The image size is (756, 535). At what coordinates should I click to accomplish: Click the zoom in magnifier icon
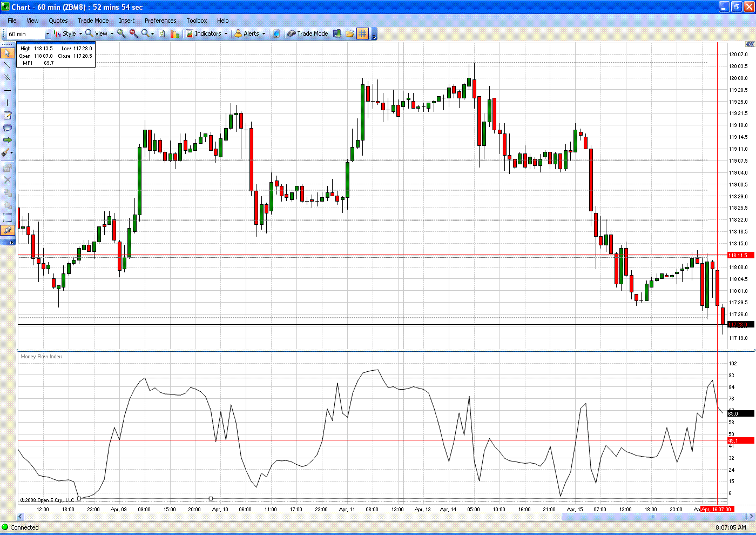pyautogui.click(x=122, y=34)
